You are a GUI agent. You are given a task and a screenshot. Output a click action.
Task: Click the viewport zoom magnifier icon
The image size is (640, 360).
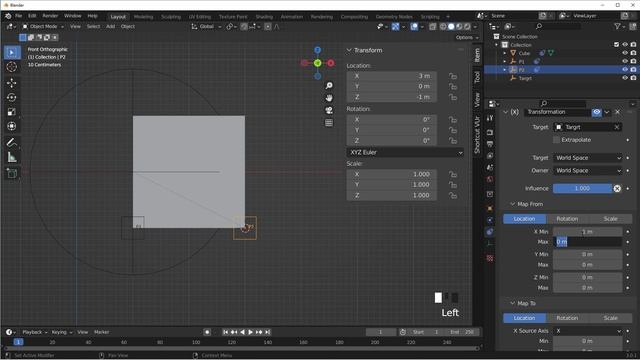[x=329, y=86]
